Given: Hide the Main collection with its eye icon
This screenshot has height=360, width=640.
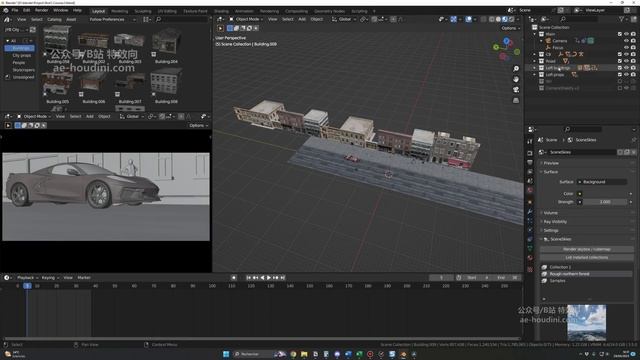Looking at the screenshot, I should click(x=627, y=34).
